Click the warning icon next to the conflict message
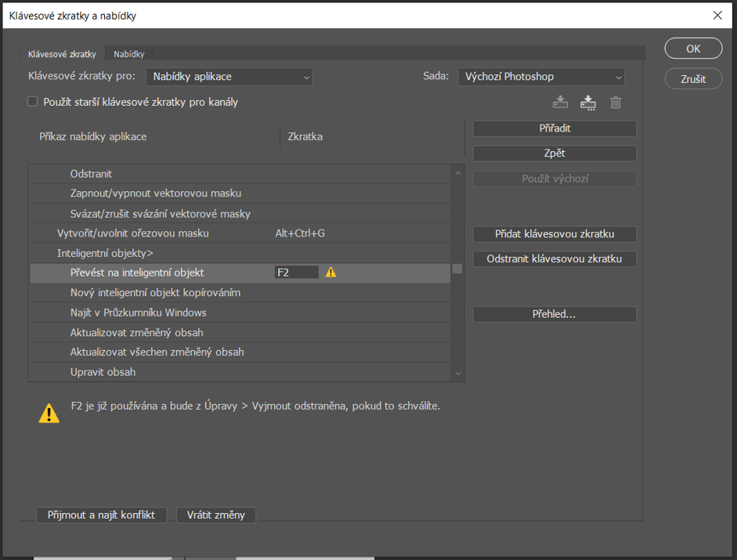 click(x=49, y=413)
